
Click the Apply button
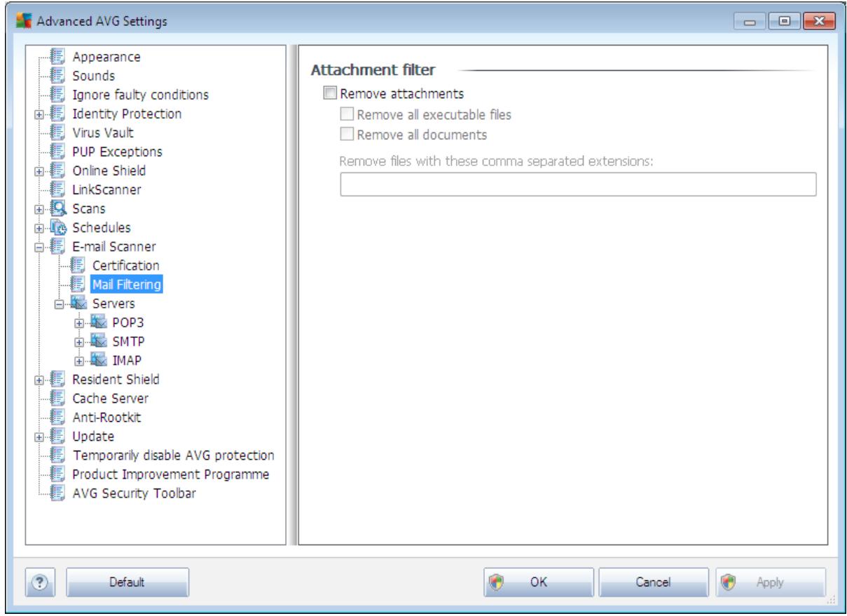tap(770, 582)
